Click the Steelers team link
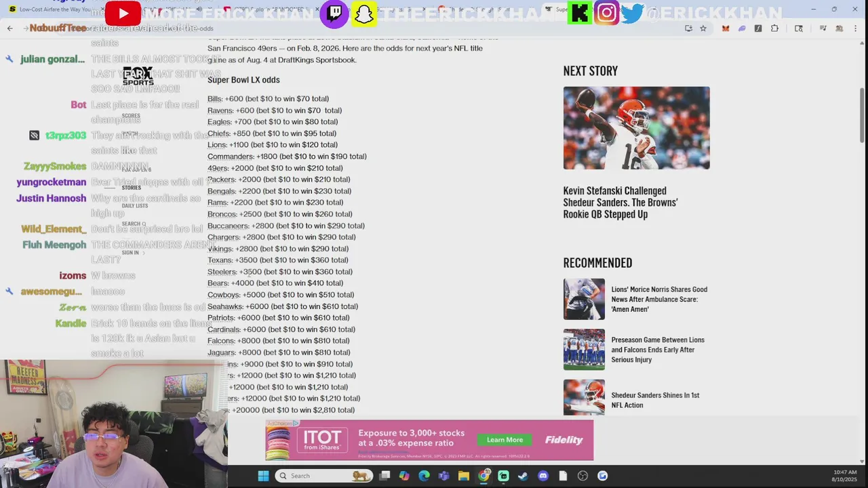This screenshot has width=868, height=488. 222,272
